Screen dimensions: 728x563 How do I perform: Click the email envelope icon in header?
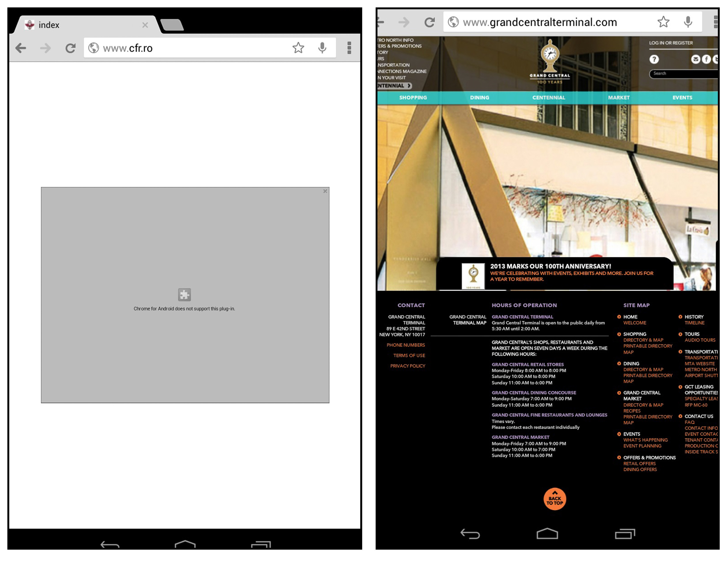pyautogui.click(x=695, y=59)
